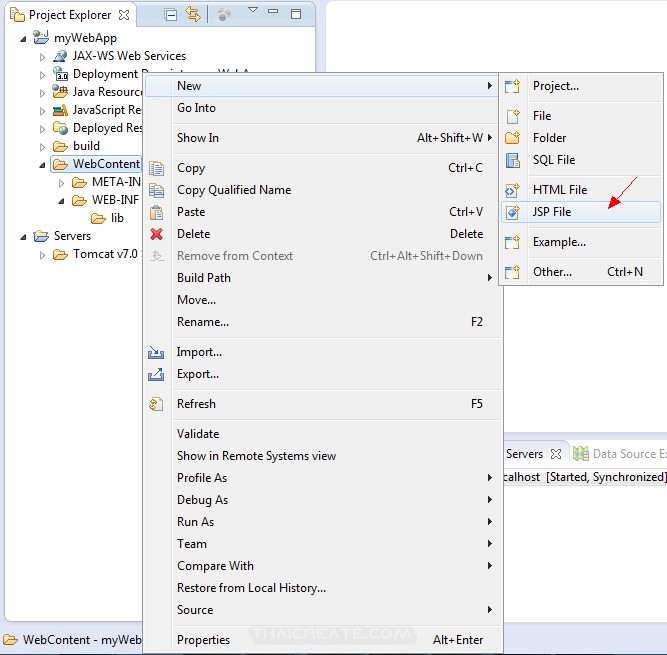Click the Import icon
This screenshot has height=655, width=667.
point(156,352)
